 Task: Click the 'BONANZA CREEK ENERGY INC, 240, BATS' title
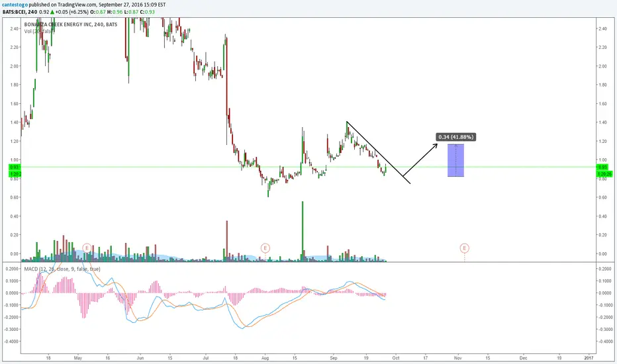coord(71,24)
